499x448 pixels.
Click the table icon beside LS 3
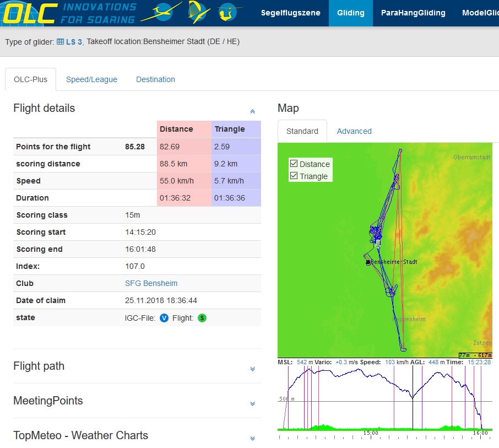(x=61, y=42)
